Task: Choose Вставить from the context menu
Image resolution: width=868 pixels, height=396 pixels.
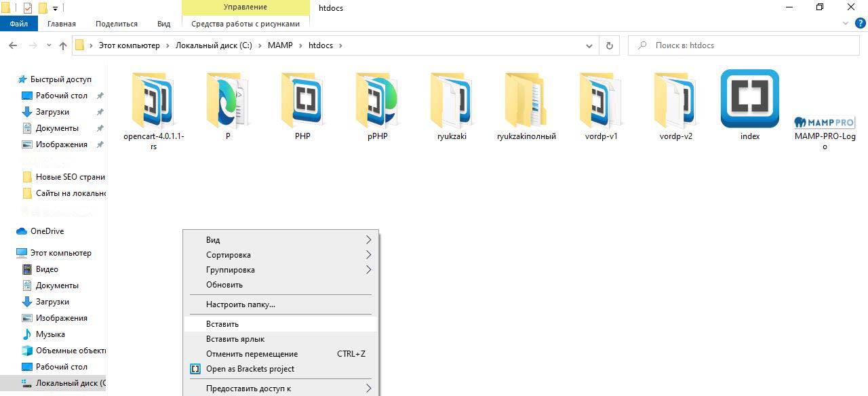Action: pos(222,324)
